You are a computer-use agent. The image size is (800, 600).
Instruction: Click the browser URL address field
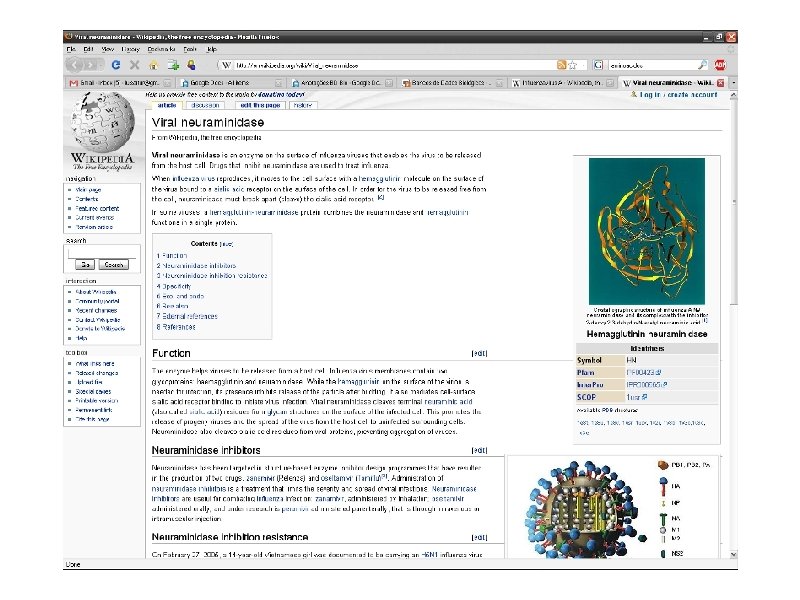(x=393, y=65)
